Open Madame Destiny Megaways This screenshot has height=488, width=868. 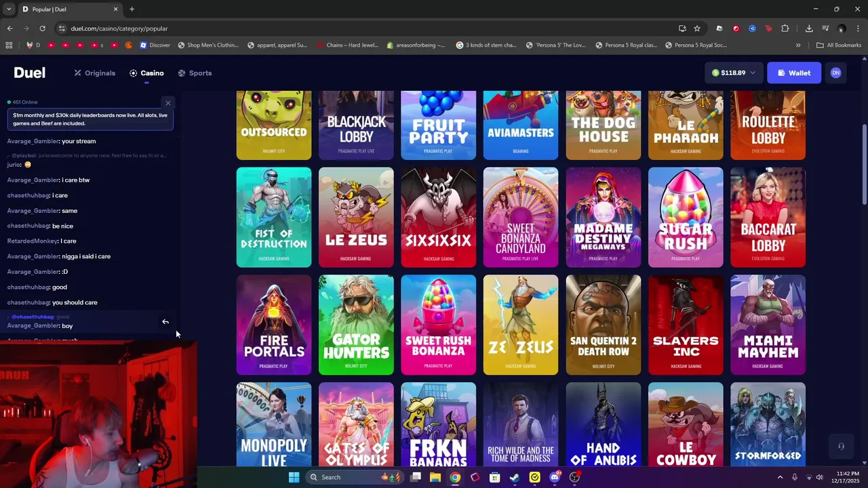tap(604, 218)
